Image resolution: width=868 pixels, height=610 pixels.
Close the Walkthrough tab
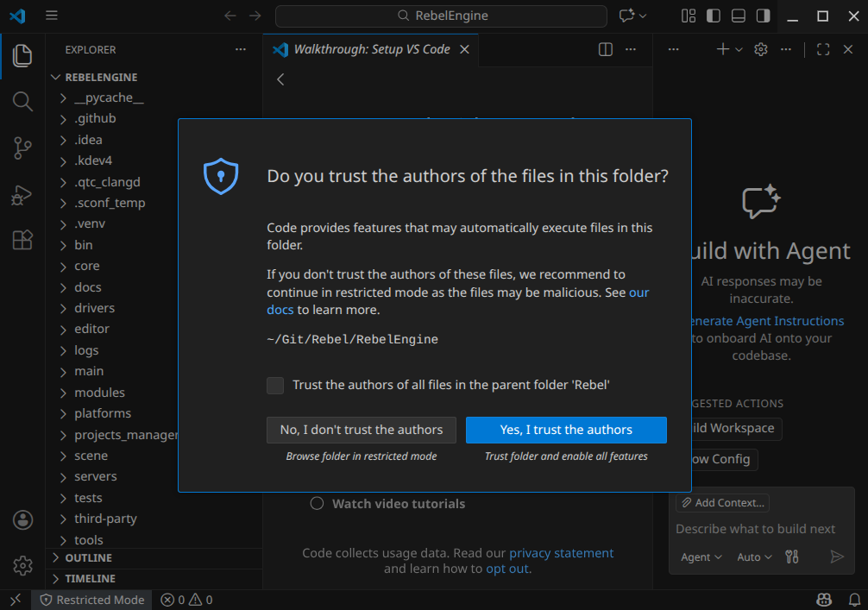coord(464,49)
